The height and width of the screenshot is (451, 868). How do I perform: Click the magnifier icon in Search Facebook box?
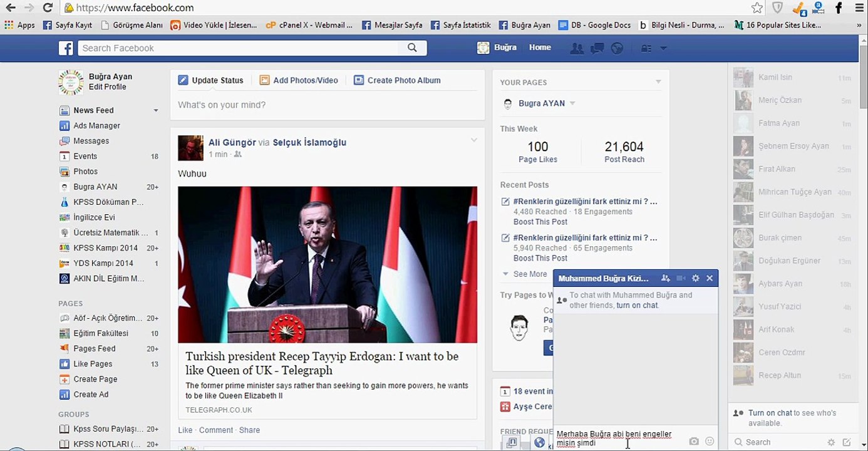click(412, 48)
